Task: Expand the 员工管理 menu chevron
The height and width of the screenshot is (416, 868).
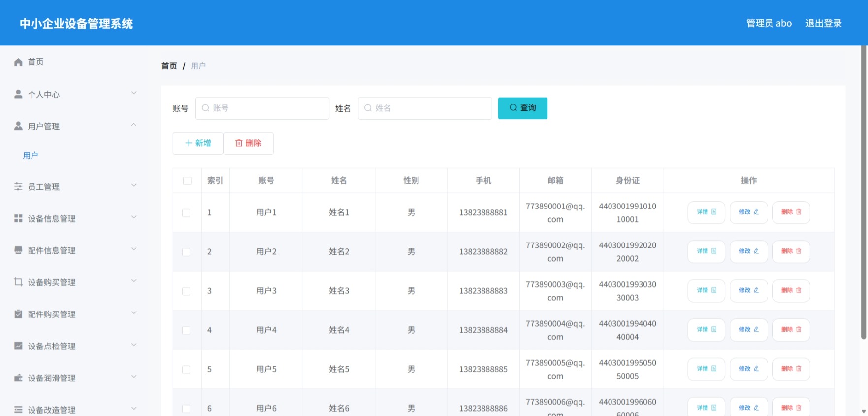Action: point(134,185)
